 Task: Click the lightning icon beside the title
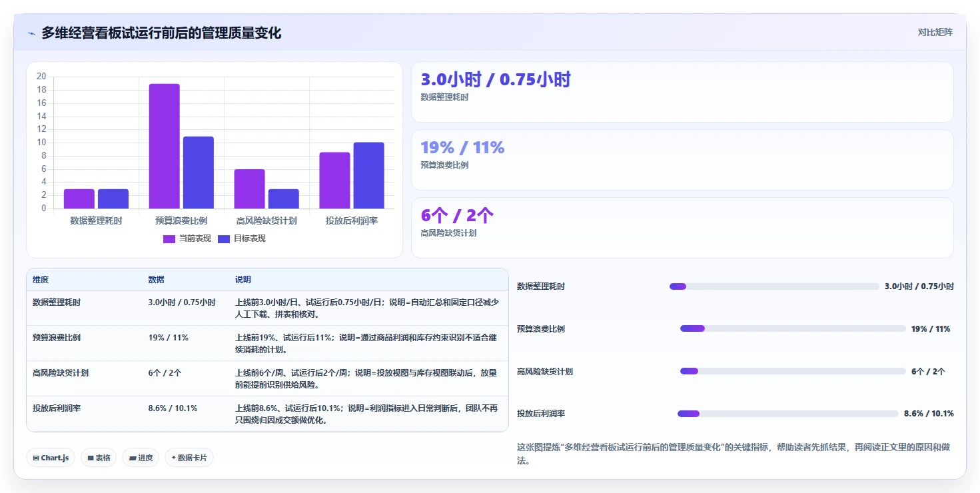tap(32, 33)
